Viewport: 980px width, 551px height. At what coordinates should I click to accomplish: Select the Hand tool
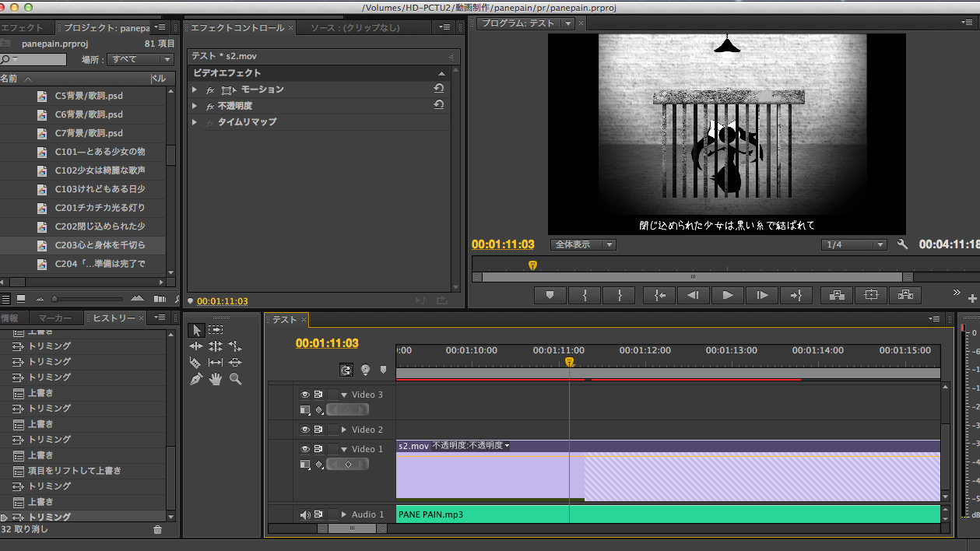[x=216, y=379]
